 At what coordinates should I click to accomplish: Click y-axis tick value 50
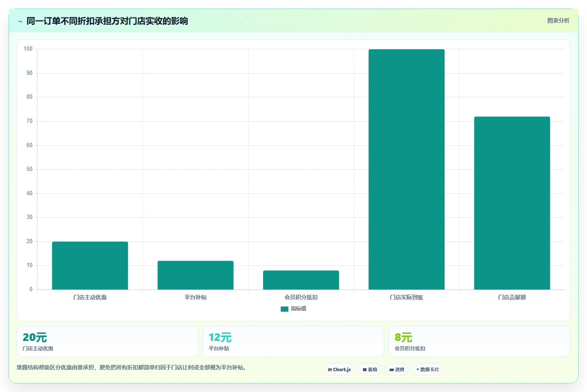tap(29, 169)
